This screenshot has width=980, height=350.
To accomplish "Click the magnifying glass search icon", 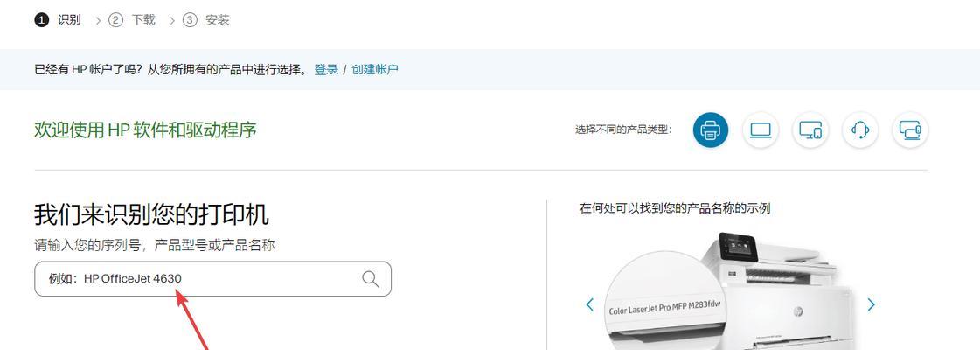I will (x=371, y=279).
